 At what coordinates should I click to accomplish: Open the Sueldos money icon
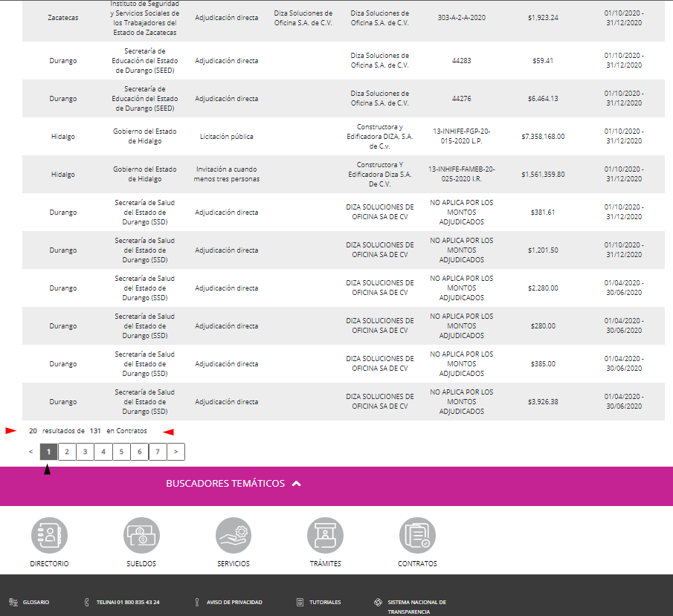[141, 535]
